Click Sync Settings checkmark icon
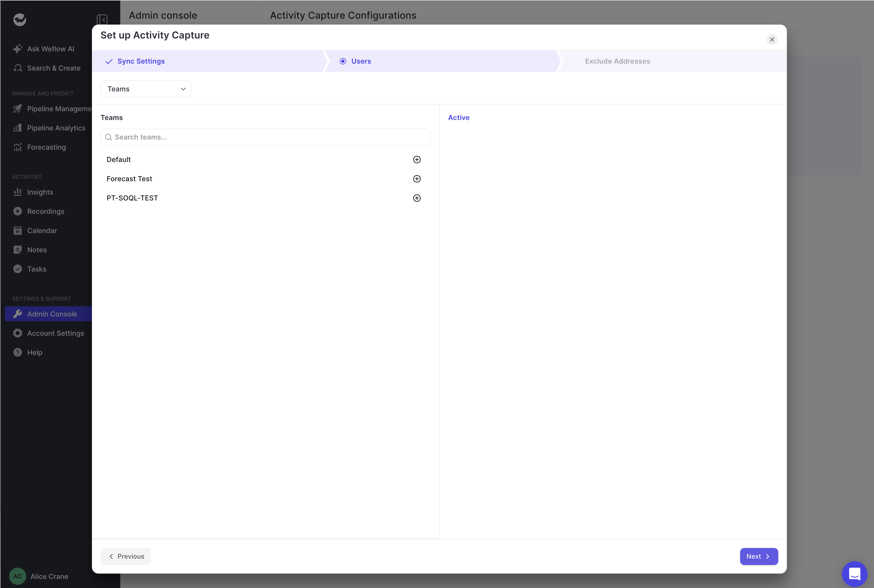This screenshot has height=588, width=874. pyautogui.click(x=109, y=61)
